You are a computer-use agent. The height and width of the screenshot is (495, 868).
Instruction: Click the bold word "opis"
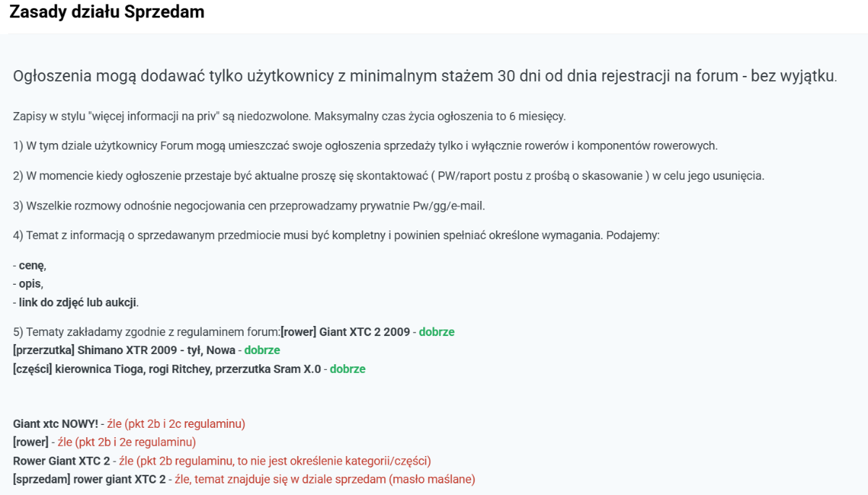click(x=30, y=284)
